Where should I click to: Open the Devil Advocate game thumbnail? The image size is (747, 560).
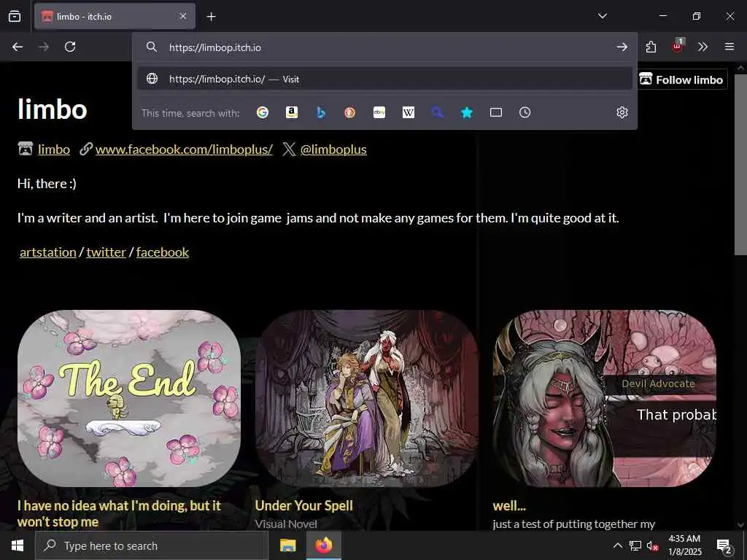click(x=604, y=398)
